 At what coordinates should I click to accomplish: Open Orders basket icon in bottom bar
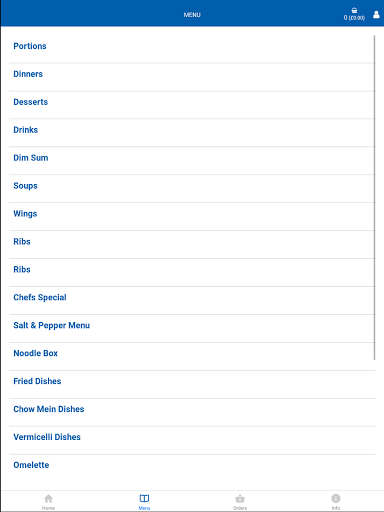click(x=240, y=499)
